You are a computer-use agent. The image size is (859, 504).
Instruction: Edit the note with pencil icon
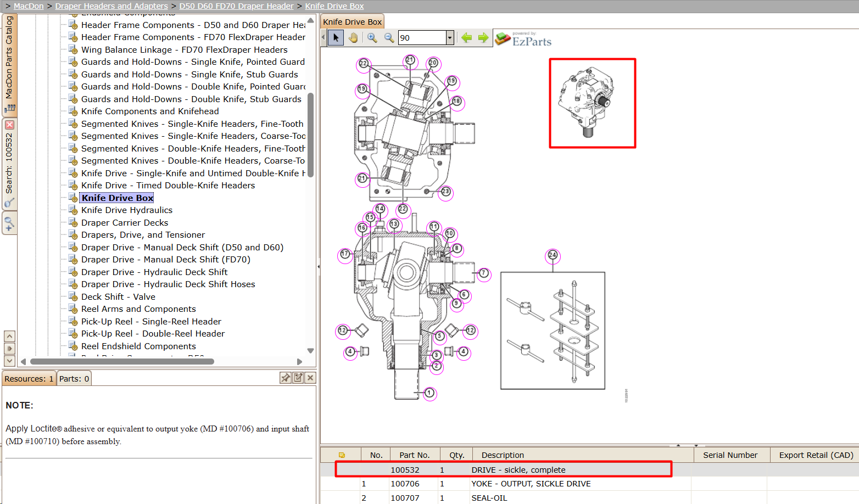[298, 378]
